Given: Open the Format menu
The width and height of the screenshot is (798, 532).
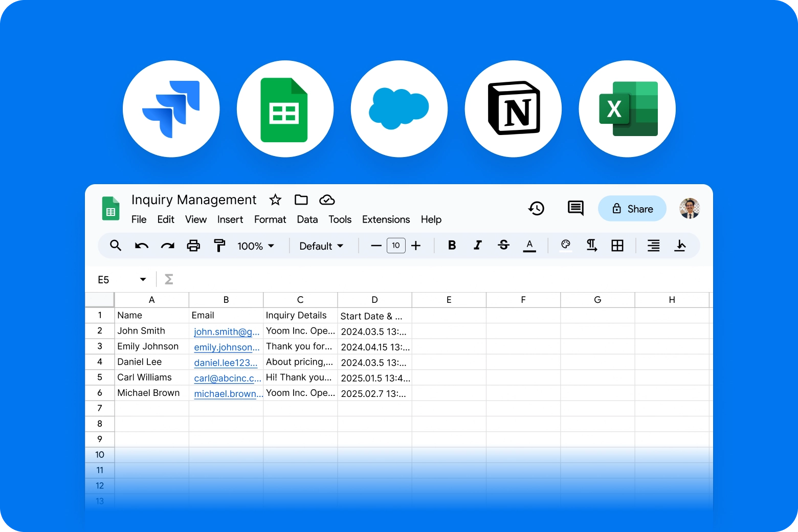Looking at the screenshot, I should tap(270, 219).
